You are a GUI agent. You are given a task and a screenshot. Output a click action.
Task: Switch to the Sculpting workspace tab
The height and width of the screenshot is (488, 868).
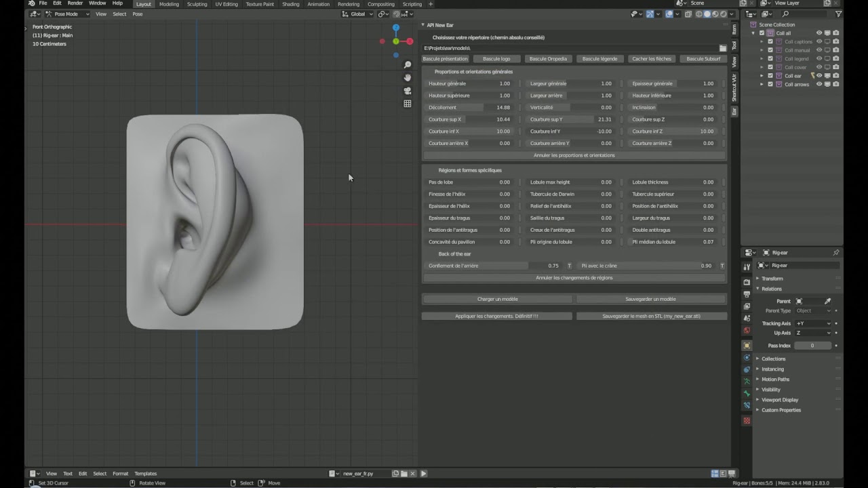click(x=197, y=4)
